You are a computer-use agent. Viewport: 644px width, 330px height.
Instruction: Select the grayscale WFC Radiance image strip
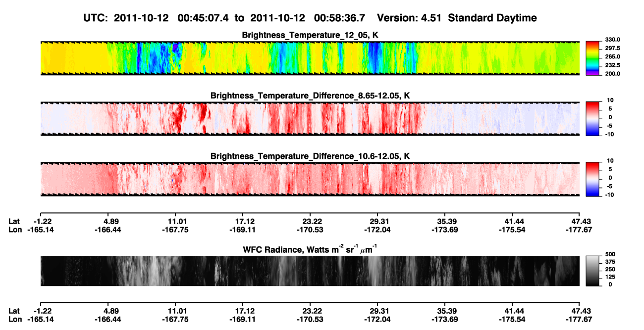pos(310,271)
